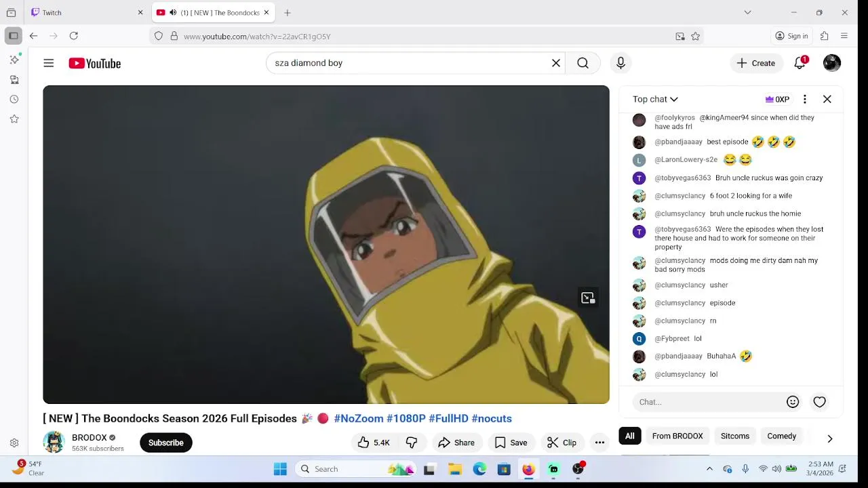Click the Create button
868x488 pixels.
[x=756, y=63]
